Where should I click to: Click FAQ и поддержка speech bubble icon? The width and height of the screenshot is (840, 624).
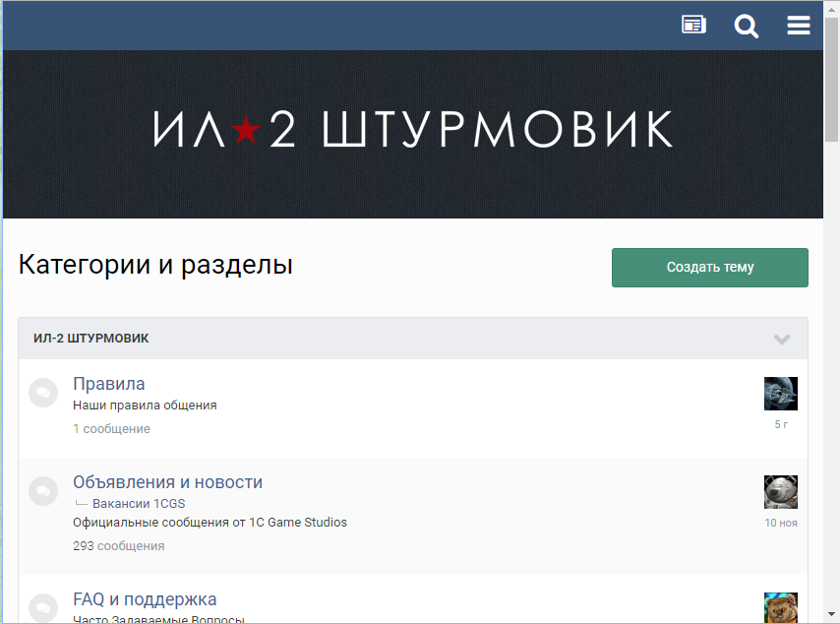pos(43,608)
